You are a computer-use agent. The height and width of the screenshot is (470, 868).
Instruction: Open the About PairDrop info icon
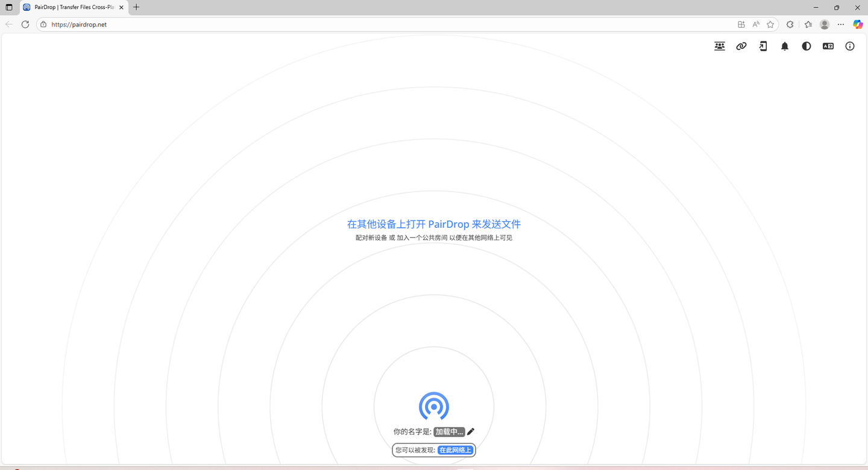[850, 46]
